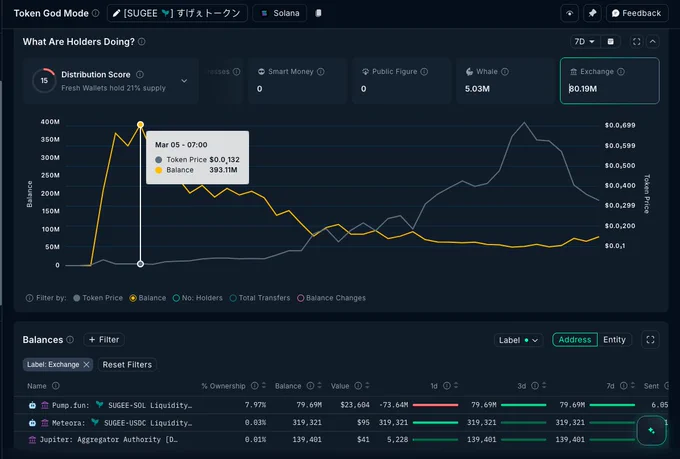Select the Exchange card
This screenshot has width=680, height=459.
[609, 80]
